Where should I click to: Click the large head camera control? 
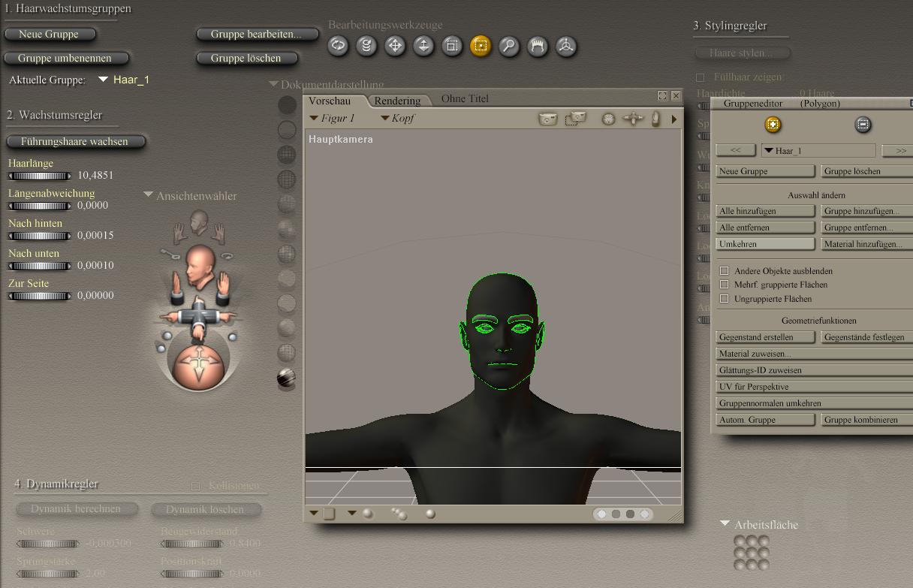point(199,267)
